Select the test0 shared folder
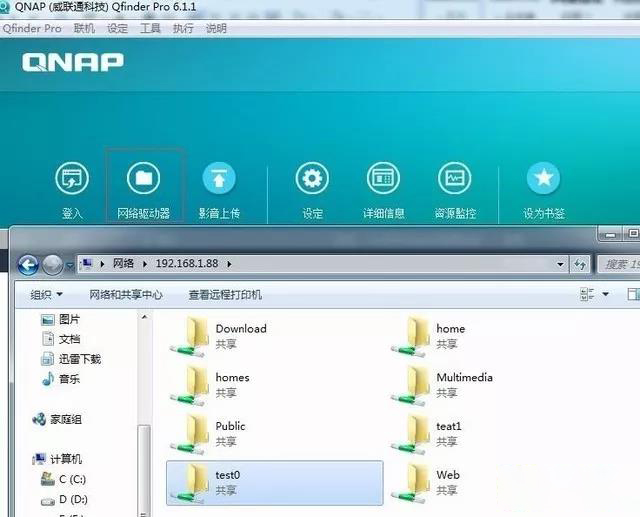 [x=275, y=483]
